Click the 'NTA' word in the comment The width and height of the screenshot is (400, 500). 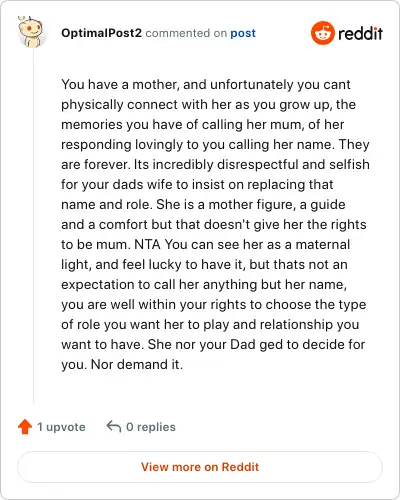point(147,244)
